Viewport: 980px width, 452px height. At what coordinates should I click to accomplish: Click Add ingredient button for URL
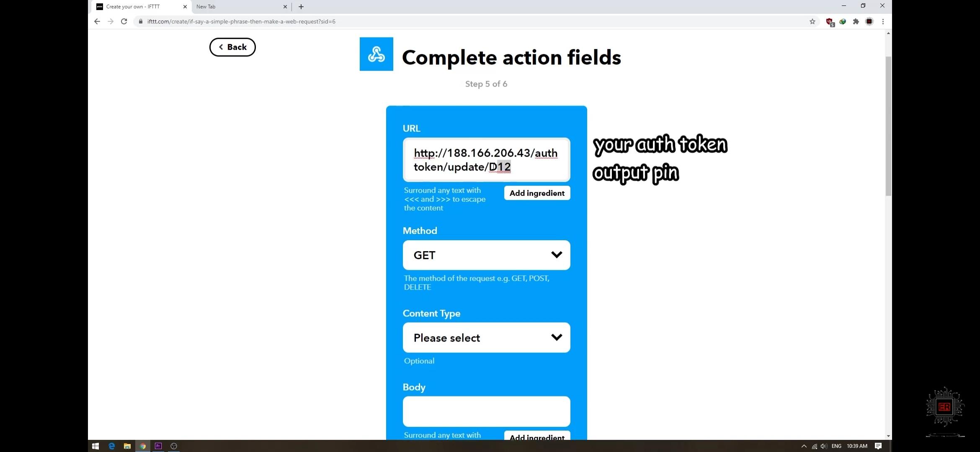pyautogui.click(x=537, y=193)
